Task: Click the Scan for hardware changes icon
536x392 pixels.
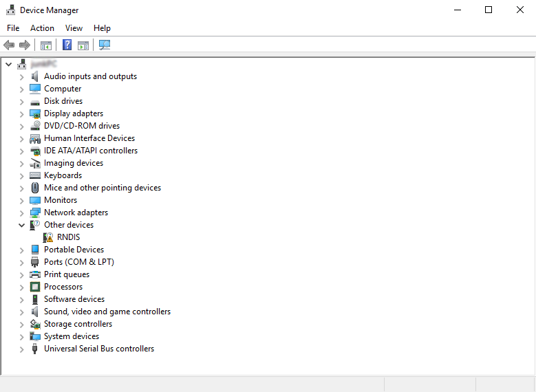Action: (105, 45)
